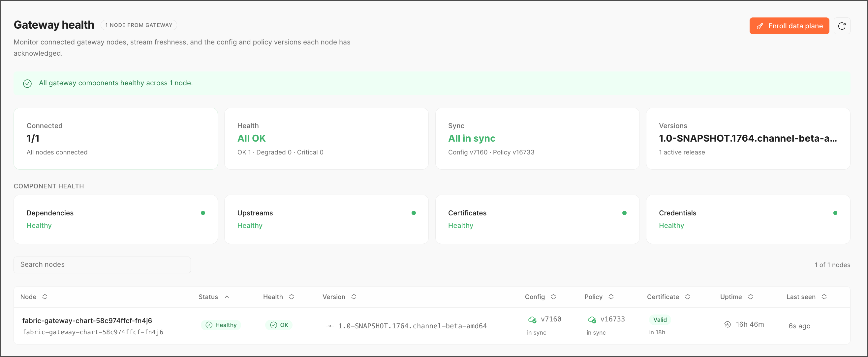Sort by Config column sort icon
This screenshot has width=868, height=357.
(553, 297)
